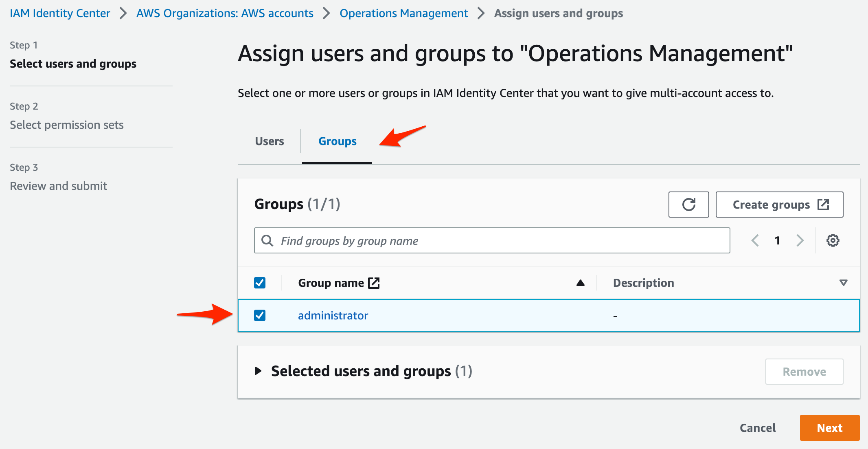Viewport: 868px width, 449px height.
Task: Click the Group name column header
Action: [x=331, y=283]
